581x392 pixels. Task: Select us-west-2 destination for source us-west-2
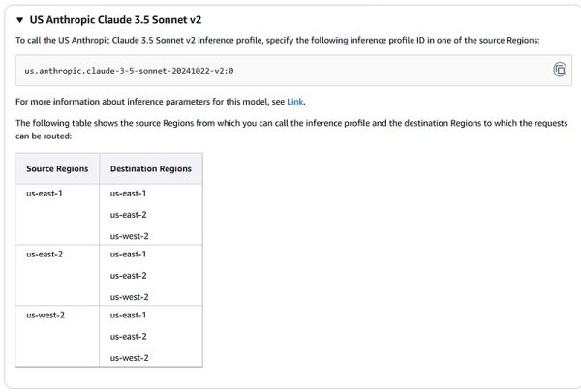(129, 357)
